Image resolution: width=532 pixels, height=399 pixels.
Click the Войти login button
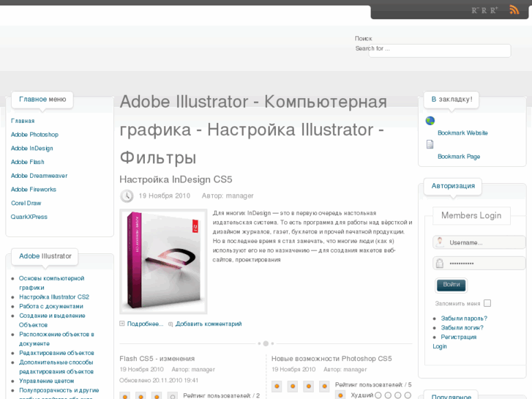(x=451, y=285)
